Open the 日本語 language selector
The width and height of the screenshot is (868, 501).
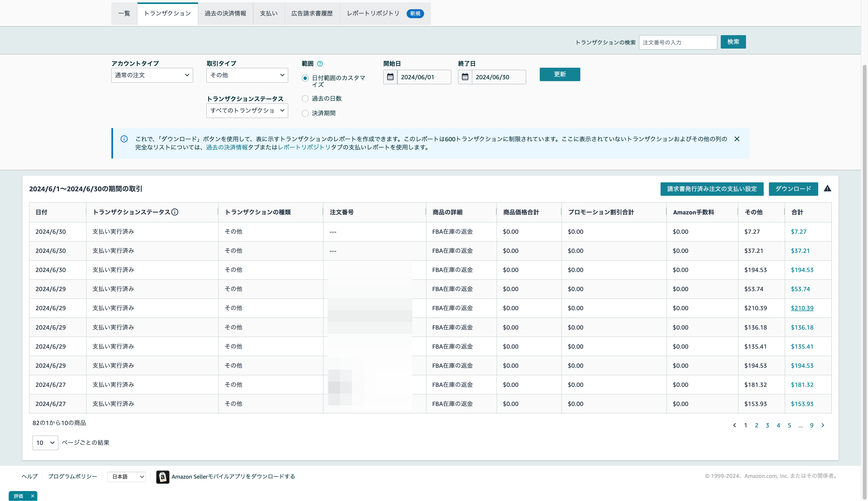(127, 476)
